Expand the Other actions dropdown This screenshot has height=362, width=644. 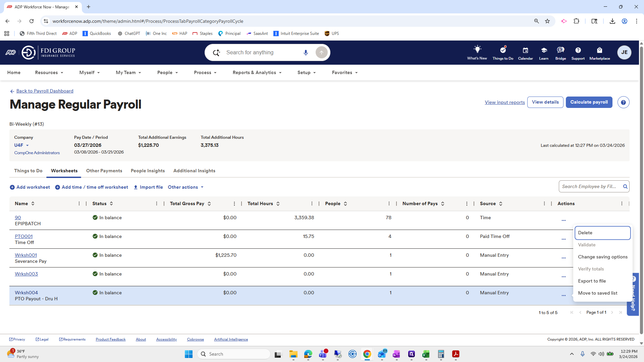[x=186, y=187]
